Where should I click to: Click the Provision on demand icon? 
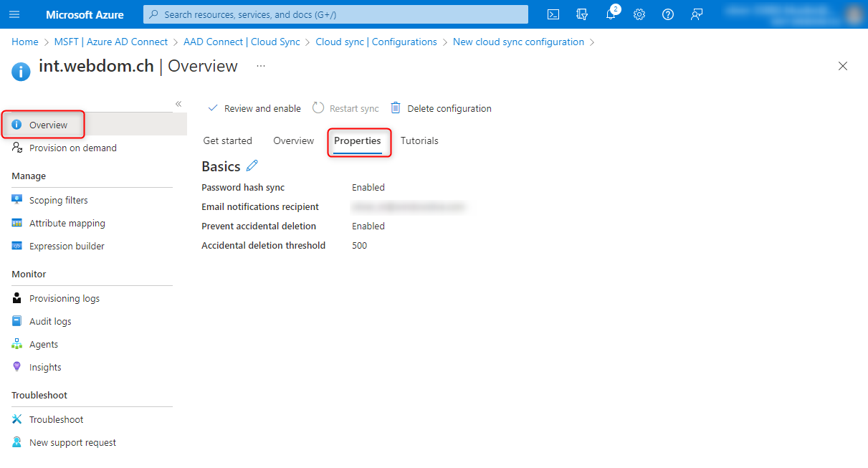point(17,148)
